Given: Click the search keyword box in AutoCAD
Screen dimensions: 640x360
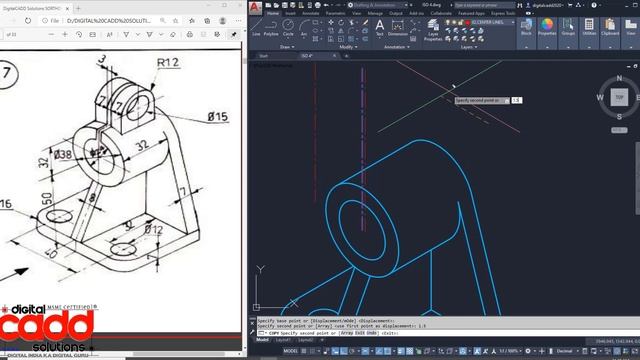Looking at the screenshot, I should [485, 5].
